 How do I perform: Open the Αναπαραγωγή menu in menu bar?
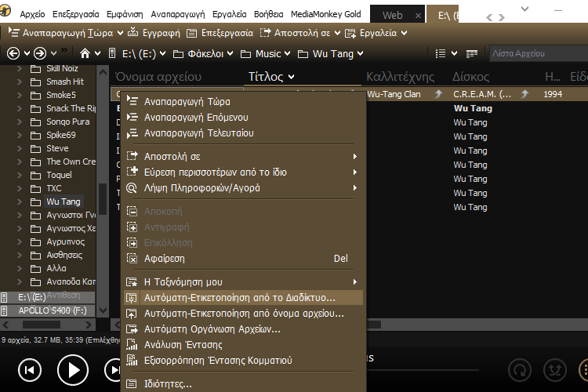[178, 14]
